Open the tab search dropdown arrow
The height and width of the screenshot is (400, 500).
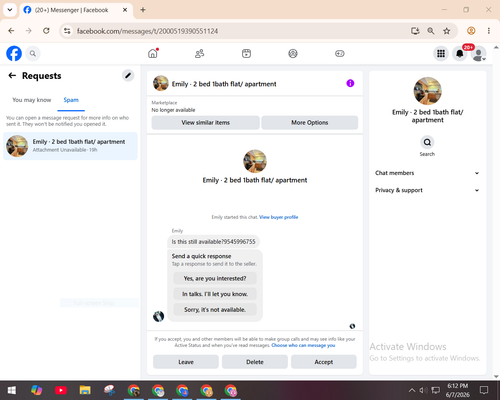click(10, 10)
